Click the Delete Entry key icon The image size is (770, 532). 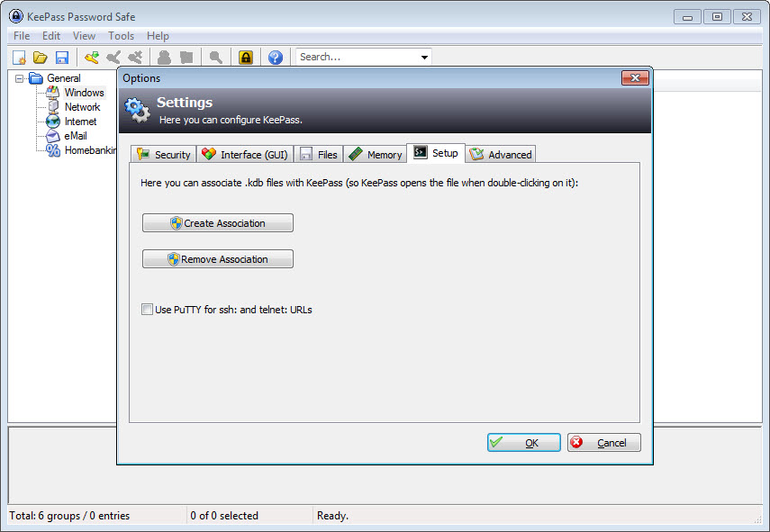135,58
